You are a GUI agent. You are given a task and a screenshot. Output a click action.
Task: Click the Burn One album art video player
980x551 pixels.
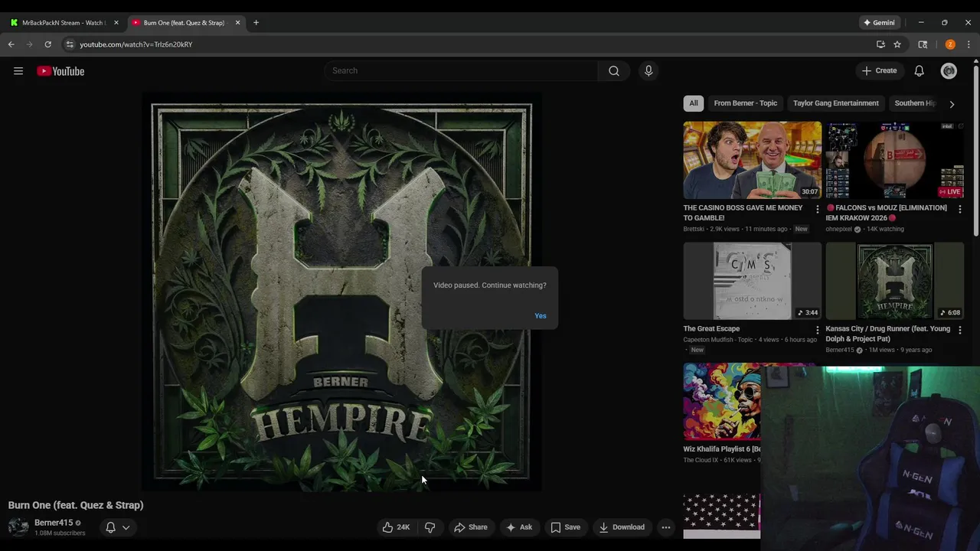click(x=341, y=292)
